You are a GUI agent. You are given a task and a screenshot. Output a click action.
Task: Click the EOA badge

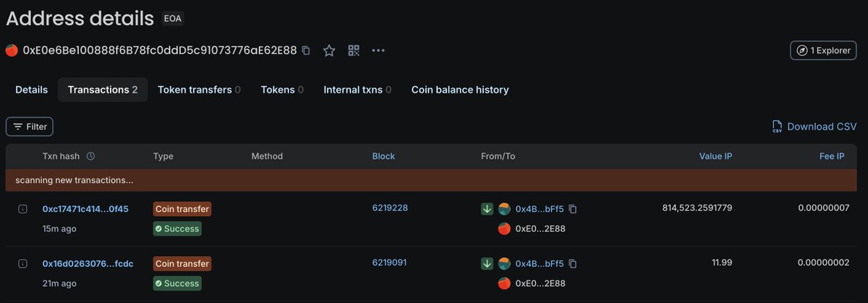173,19
